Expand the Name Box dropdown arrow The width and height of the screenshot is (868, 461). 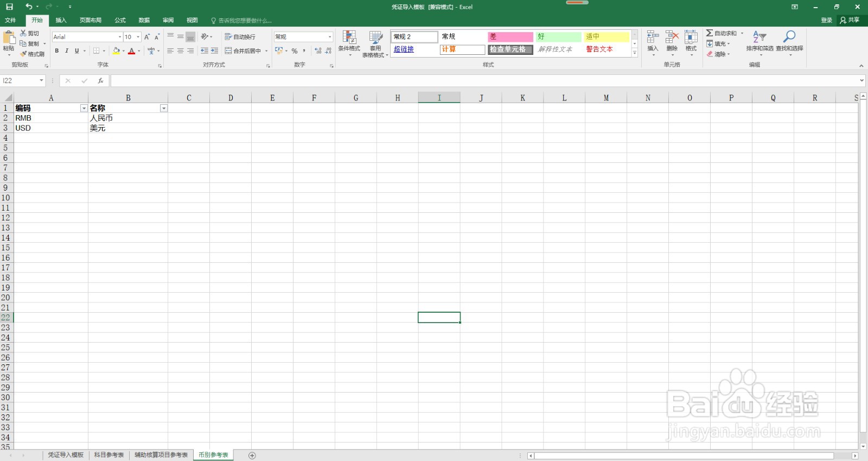pyautogui.click(x=41, y=80)
